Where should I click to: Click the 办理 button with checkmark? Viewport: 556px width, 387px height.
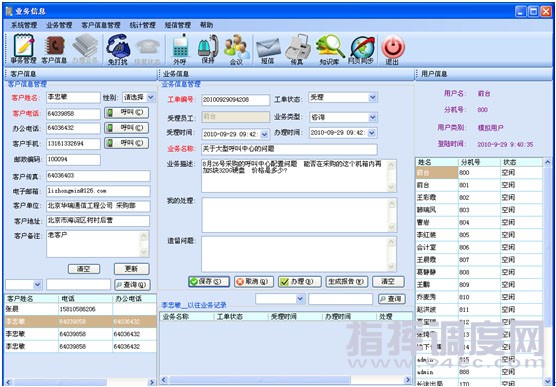click(x=299, y=282)
